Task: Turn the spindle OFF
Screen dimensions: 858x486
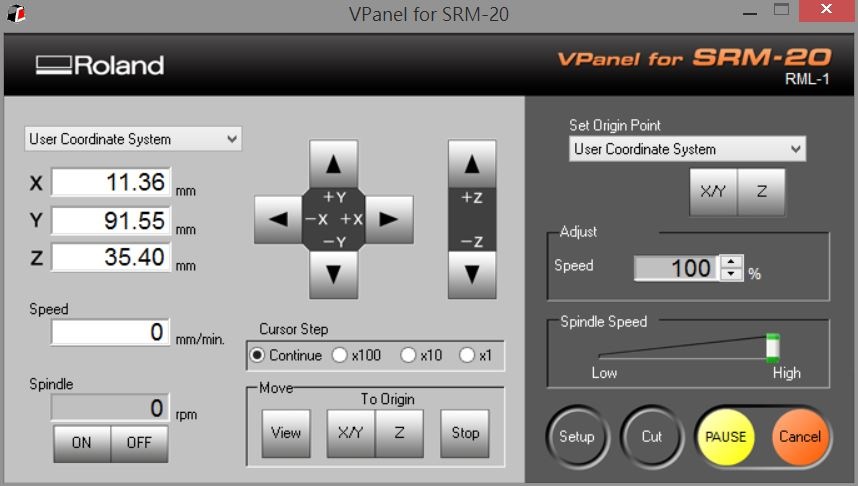Action: [139, 443]
